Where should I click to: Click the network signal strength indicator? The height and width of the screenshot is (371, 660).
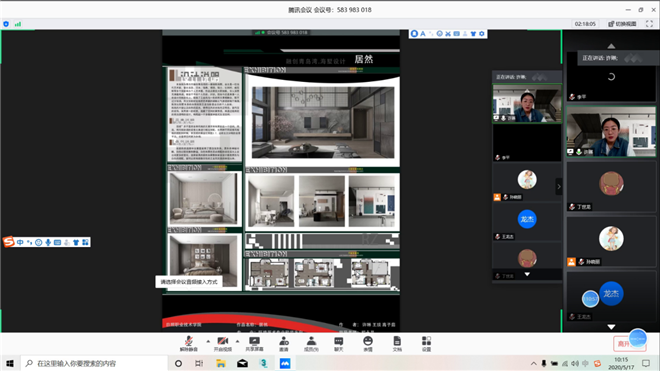(18, 24)
